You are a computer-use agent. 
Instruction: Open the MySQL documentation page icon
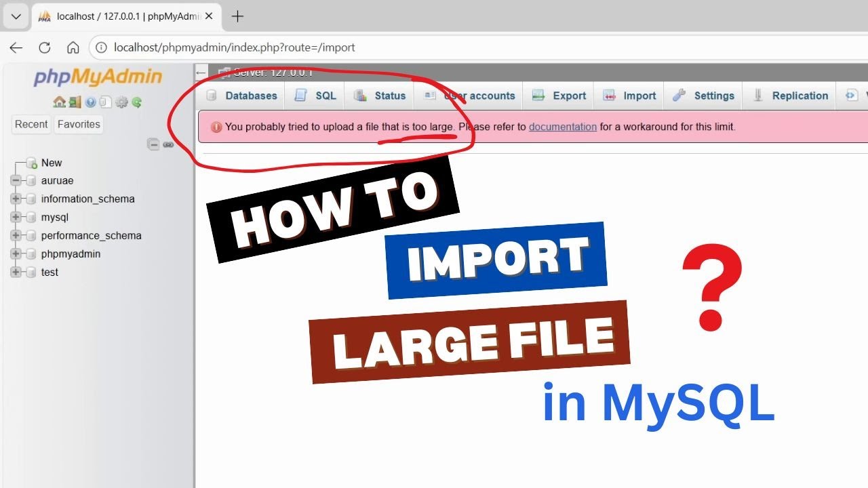[105, 102]
